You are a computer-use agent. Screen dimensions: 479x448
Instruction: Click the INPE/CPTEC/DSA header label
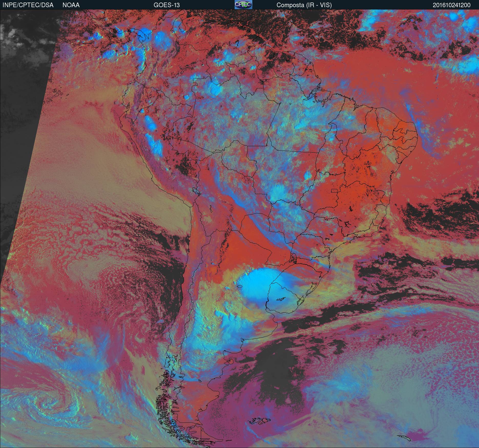28,5
